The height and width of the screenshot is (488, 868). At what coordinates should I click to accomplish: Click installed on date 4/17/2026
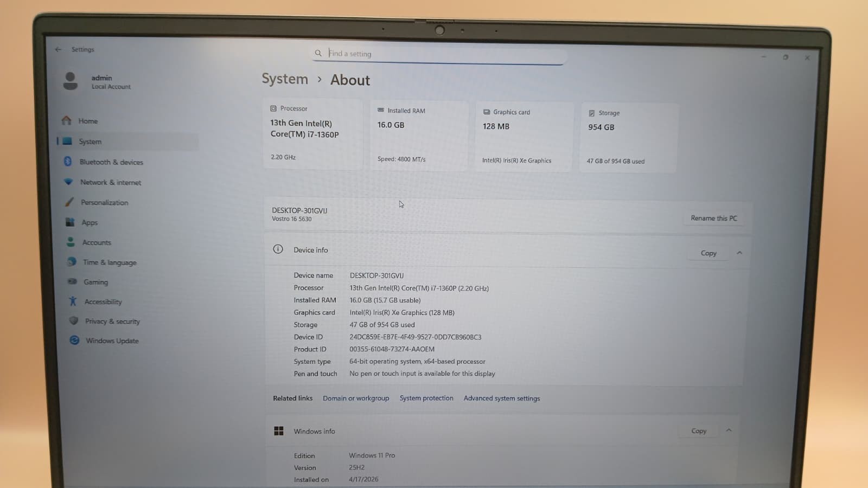(x=363, y=479)
